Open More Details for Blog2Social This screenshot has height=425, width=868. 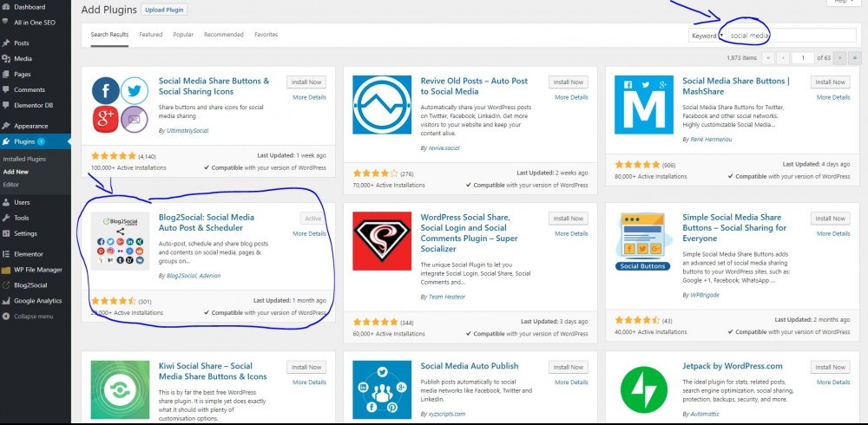310,233
